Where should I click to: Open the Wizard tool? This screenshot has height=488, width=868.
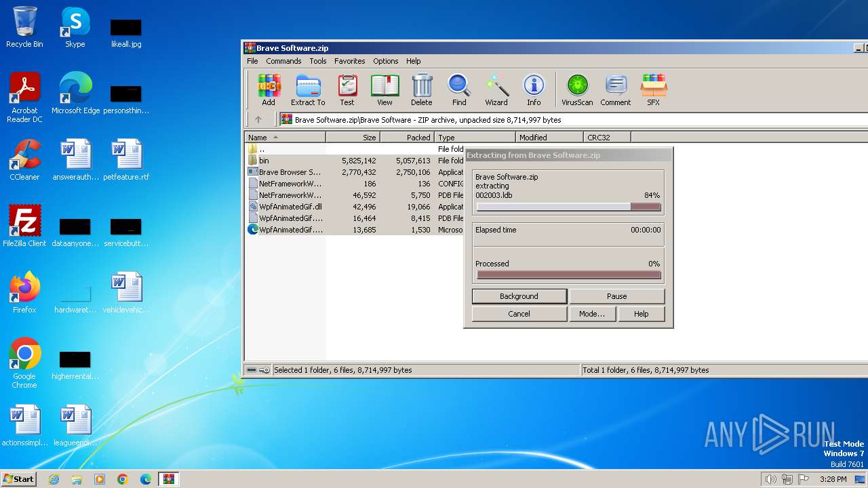(496, 90)
